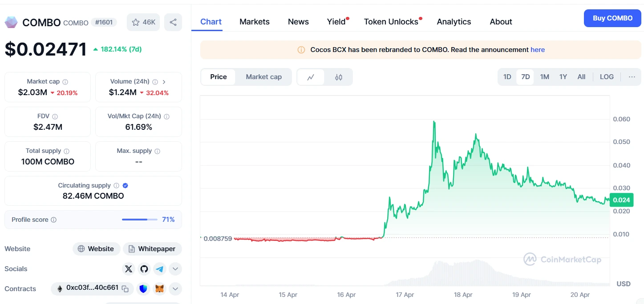
Task: Click the #1601 rank badge
Action: [104, 22]
